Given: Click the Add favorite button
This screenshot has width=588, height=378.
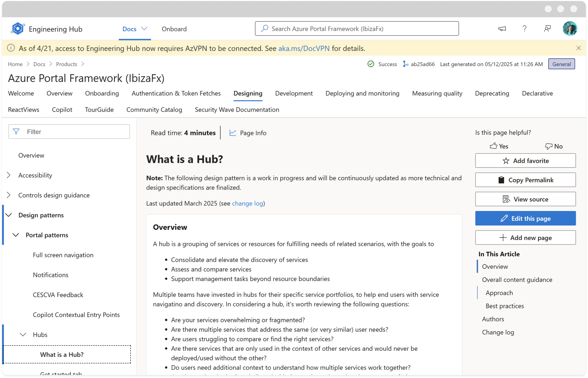Looking at the screenshot, I should pos(525,161).
